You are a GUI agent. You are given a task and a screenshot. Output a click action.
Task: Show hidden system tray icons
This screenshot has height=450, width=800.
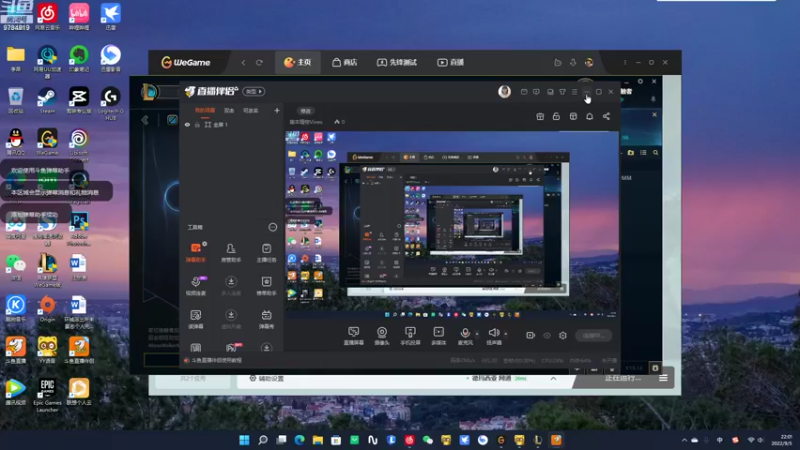[x=684, y=440]
